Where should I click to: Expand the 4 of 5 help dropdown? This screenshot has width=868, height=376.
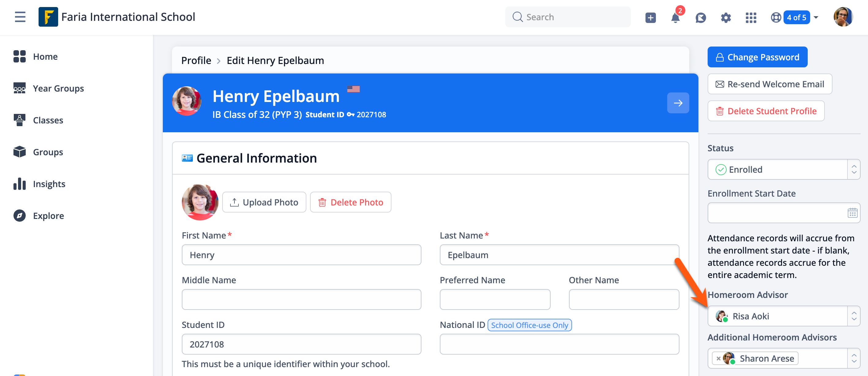point(816,17)
